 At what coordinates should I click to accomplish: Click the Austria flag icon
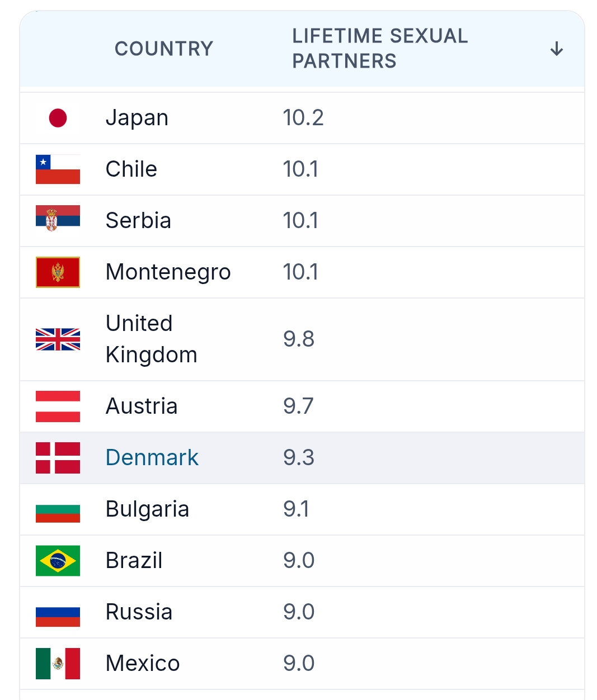pos(58,406)
